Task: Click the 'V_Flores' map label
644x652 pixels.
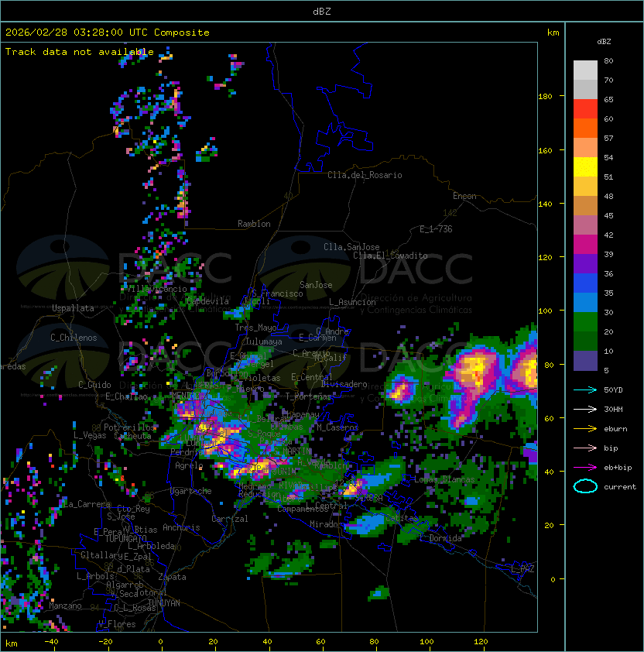Action: 117,624
